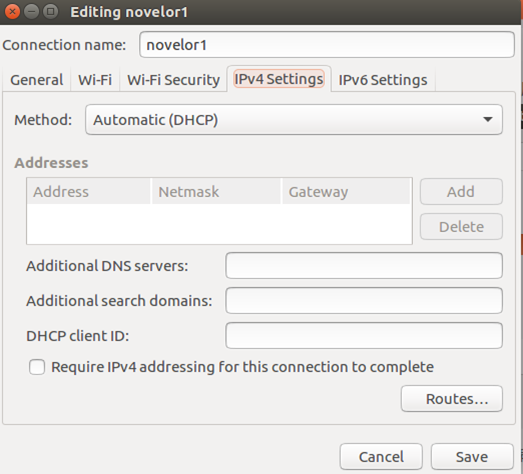Switch to the General tab

point(37,80)
